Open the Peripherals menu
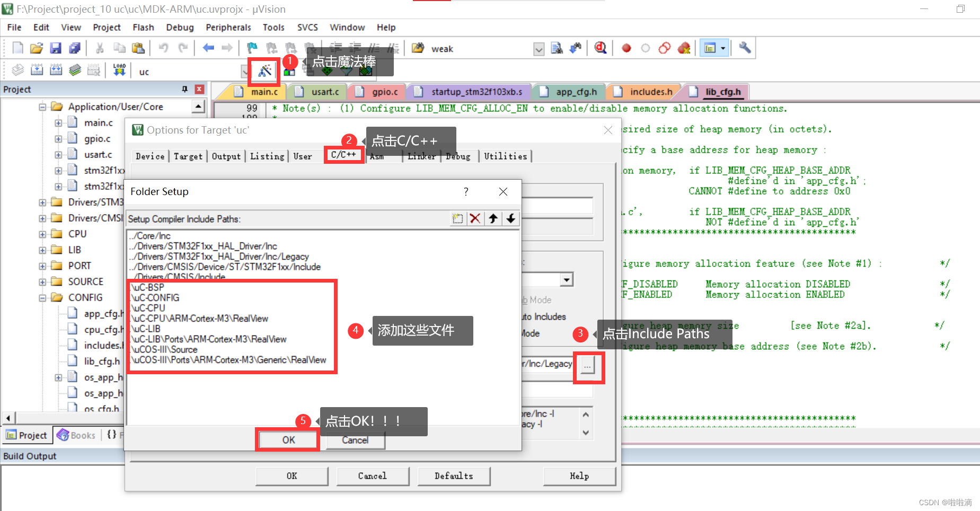The height and width of the screenshot is (511, 980). tap(228, 27)
